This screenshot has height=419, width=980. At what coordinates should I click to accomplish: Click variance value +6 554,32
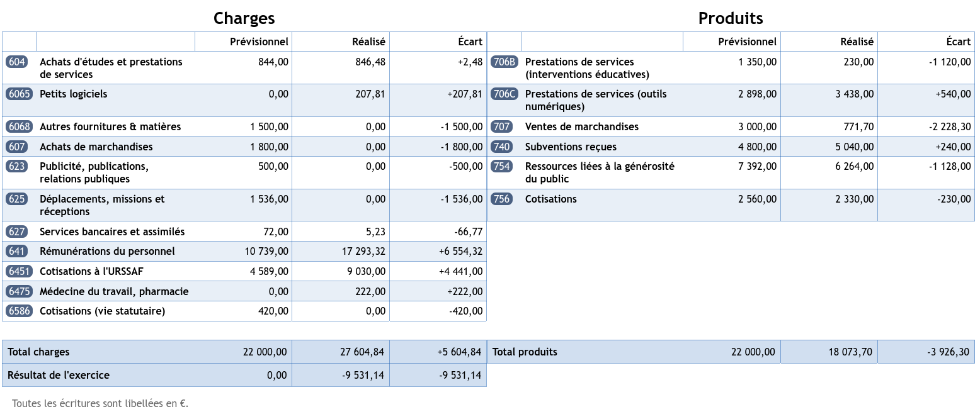461,251
